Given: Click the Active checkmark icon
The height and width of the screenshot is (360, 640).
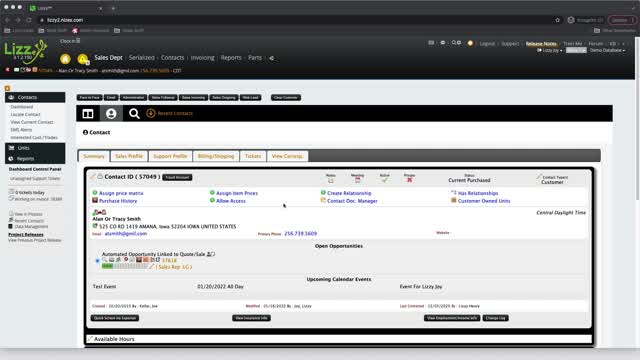Looking at the screenshot, I should 384,180.
